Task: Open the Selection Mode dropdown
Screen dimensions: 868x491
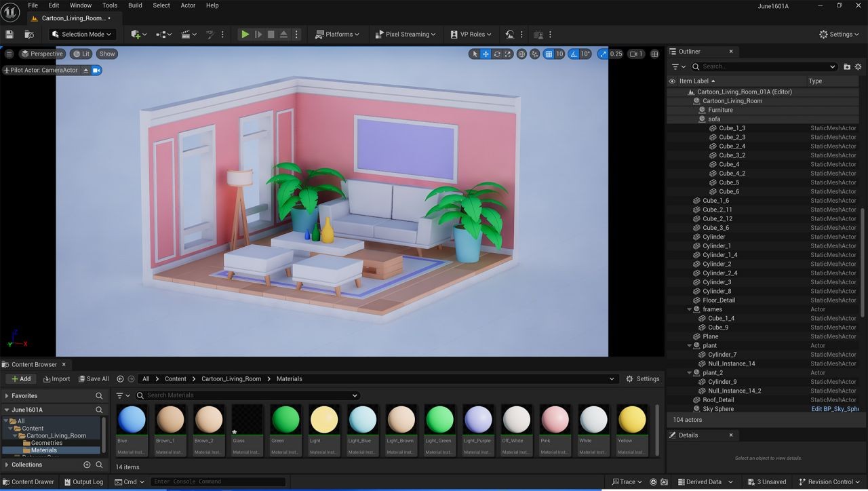Action: click(x=81, y=35)
